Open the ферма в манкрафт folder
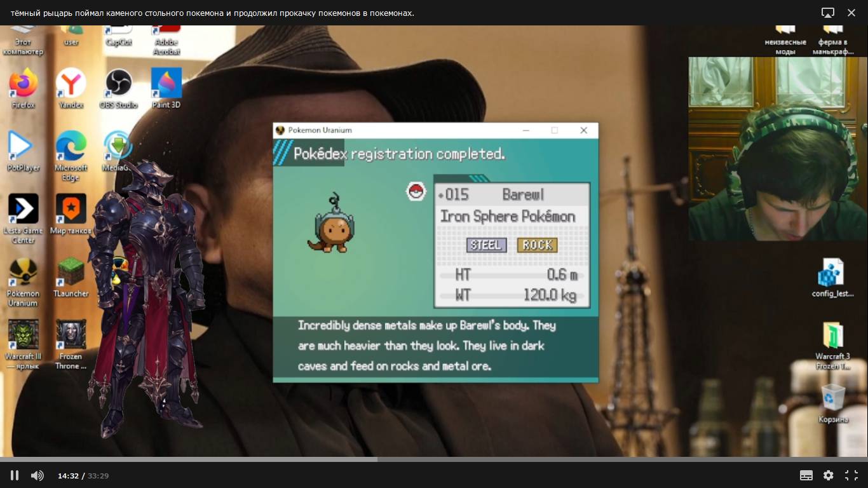This screenshot has height=488, width=868. click(833, 41)
